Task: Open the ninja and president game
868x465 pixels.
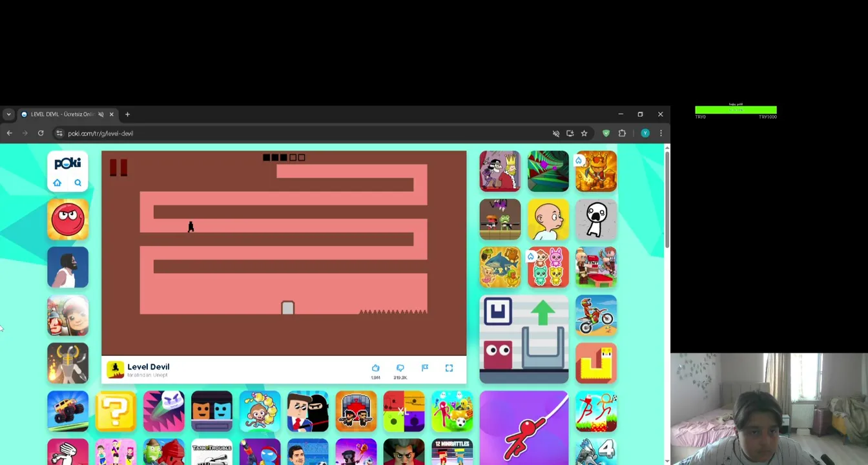Action: 308,411
